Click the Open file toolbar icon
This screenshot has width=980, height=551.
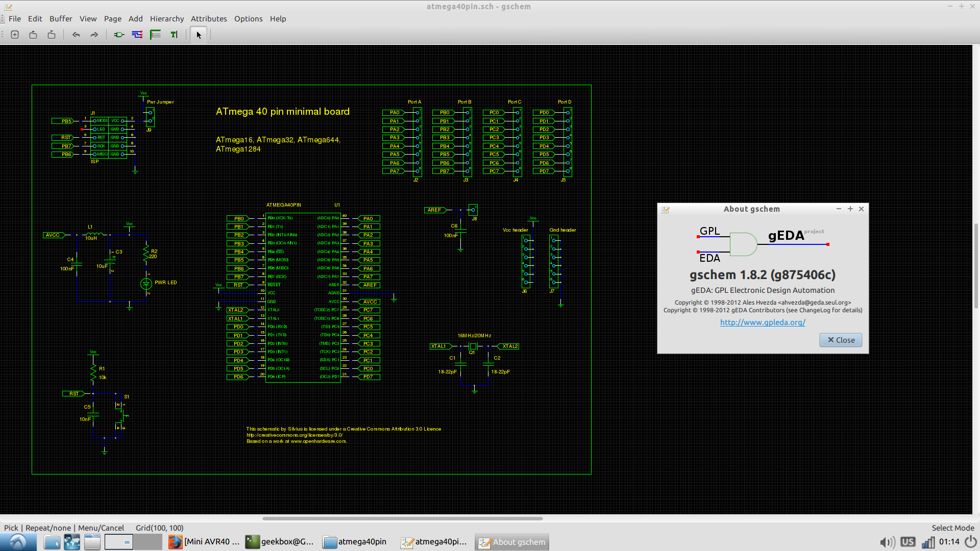(x=33, y=35)
